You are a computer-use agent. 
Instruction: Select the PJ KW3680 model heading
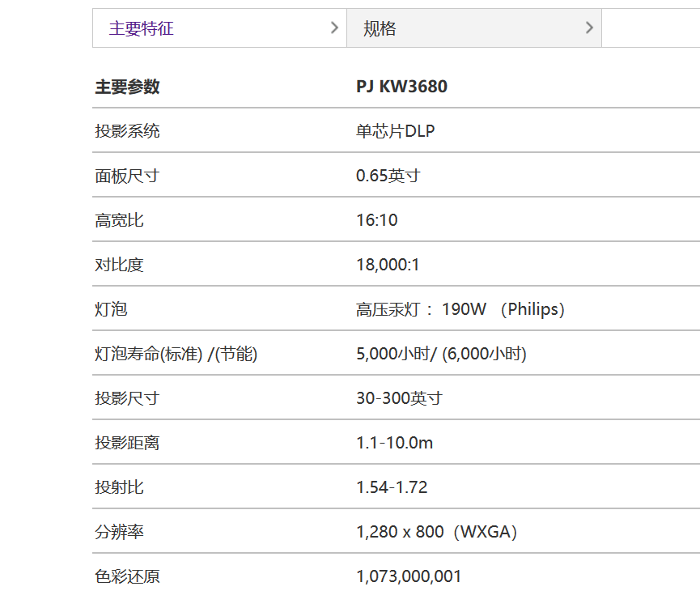(x=401, y=87)
